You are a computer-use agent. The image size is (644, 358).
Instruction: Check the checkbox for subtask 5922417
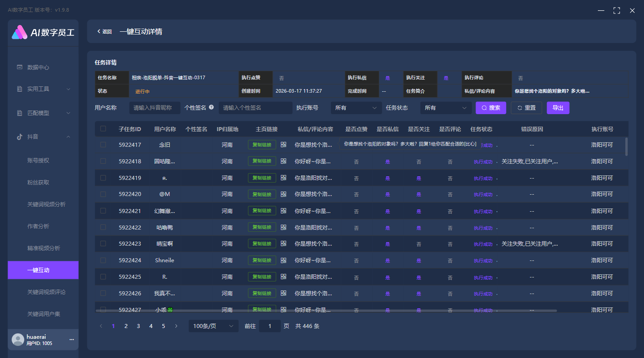point(103,145)
